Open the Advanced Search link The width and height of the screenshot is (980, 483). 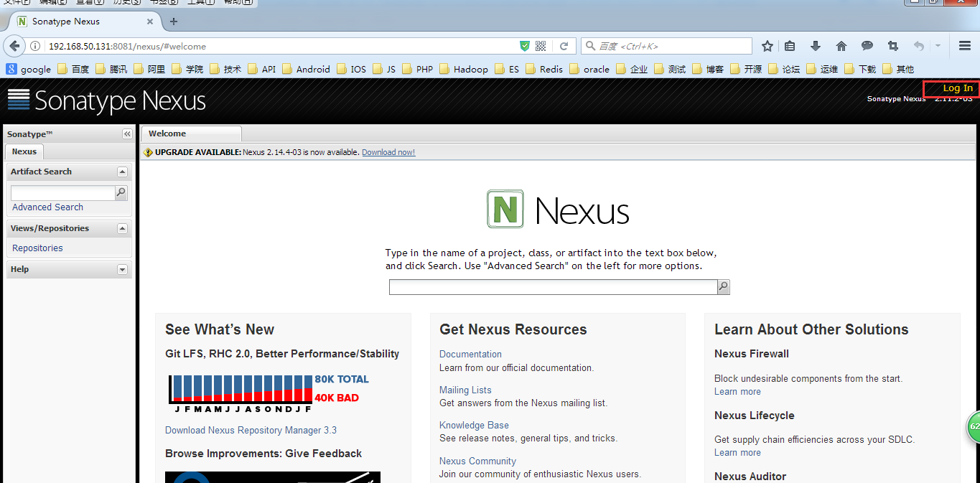(x=47, y=207)
